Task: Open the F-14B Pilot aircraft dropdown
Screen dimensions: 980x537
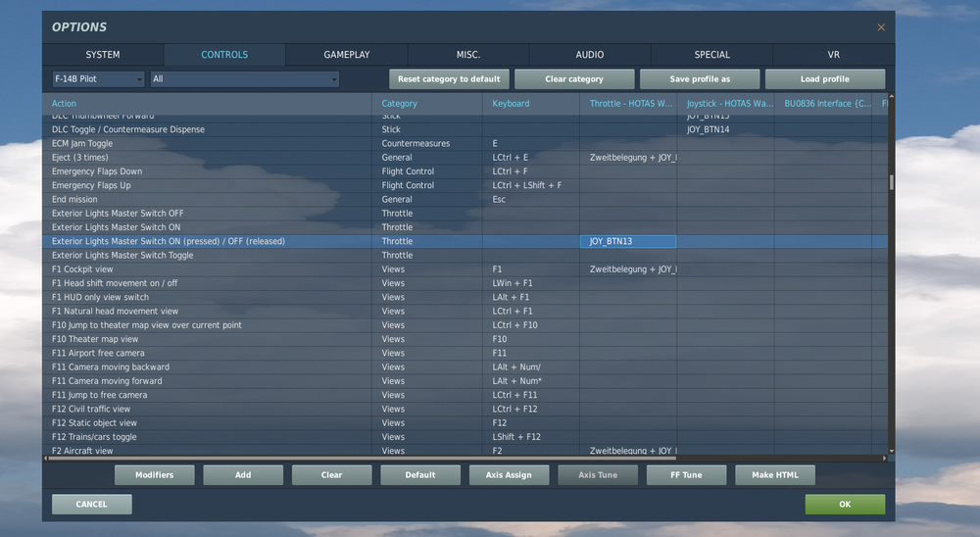Action: point(98,78)
